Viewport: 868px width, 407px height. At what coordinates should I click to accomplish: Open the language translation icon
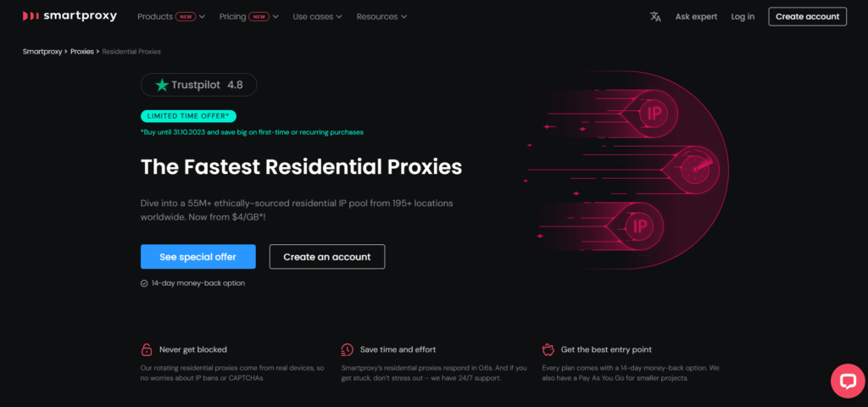(x=655, y=16)
